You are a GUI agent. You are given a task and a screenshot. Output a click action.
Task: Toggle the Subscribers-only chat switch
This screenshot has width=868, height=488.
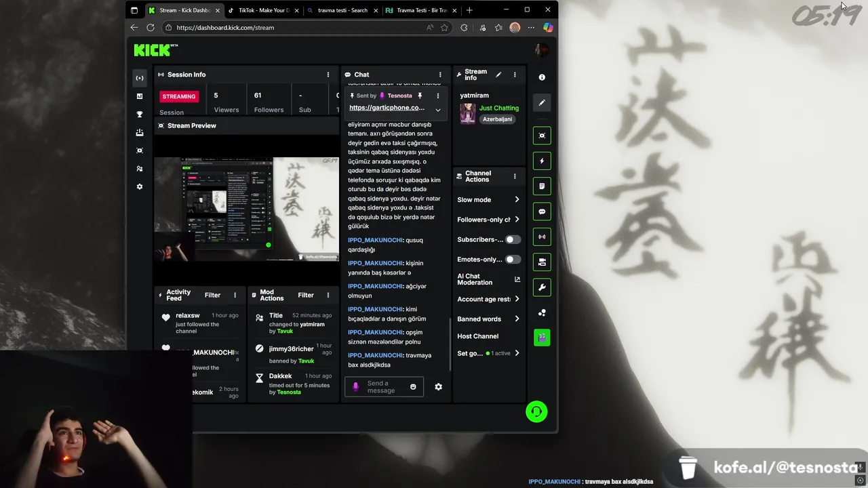513,239
